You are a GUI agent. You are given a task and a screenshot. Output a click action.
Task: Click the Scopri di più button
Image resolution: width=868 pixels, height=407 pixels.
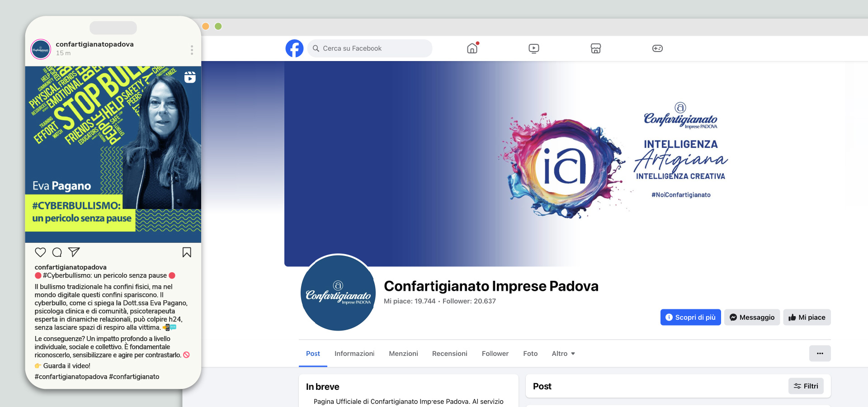690,317
